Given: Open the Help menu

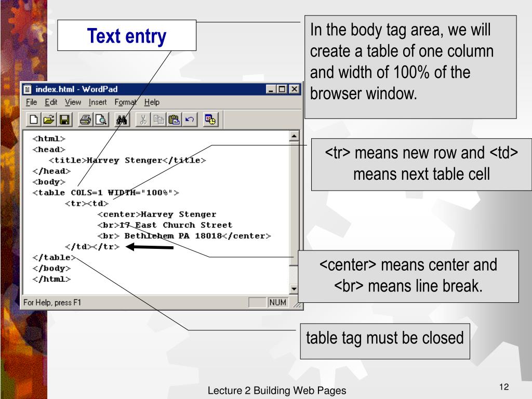Looking at the screenshot, I should (152, 102).
